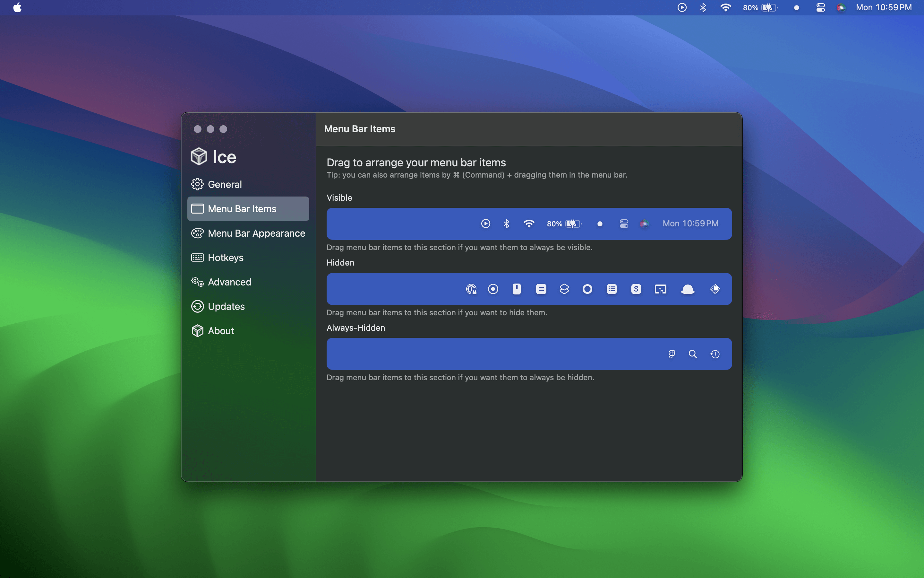
Task: Click the "Visible" section label
Action: coord(339,197)
